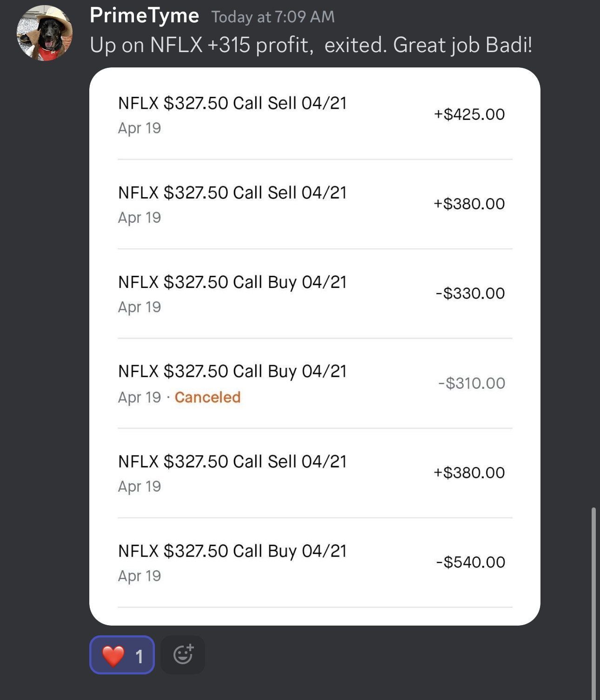Viewport: 600px width, 700px height.
Task: Select the NFLX Call Sell title beside +$425.00
Action: pyautogui.click(x=232, y=103)
